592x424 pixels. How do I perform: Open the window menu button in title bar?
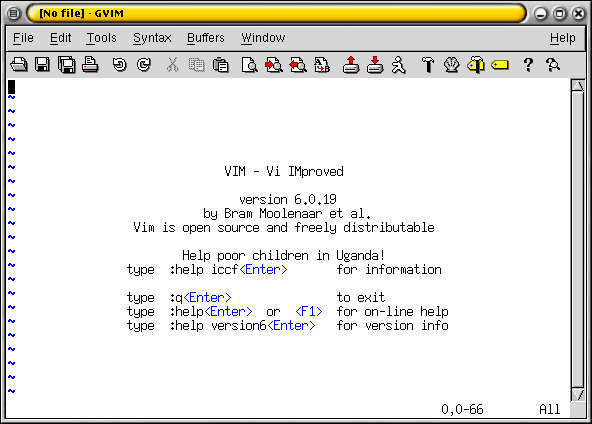(x=14, y=14)
